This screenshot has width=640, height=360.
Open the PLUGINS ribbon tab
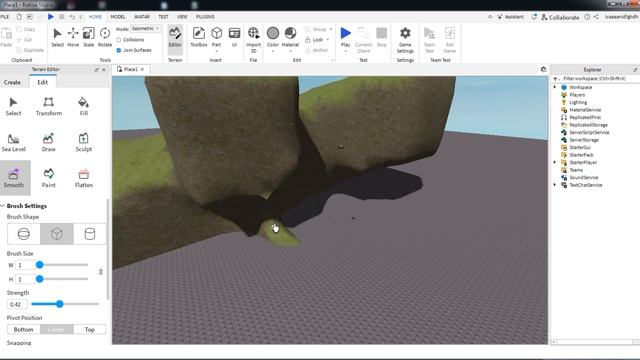[205, 17]
